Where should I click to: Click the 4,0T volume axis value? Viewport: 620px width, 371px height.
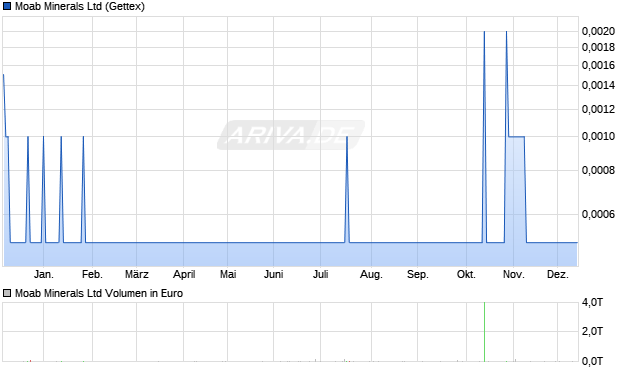pyautogui.click(x=592, y=303)
